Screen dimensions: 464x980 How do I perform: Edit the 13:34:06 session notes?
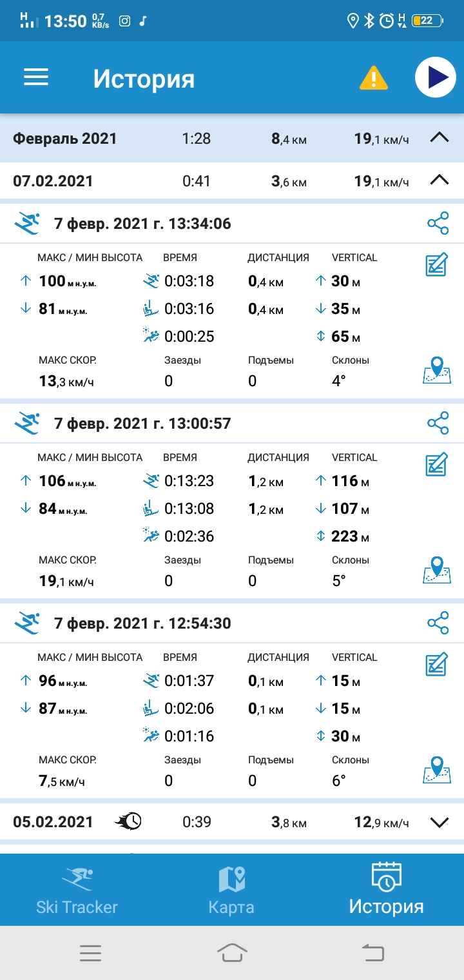click(437, 266)
